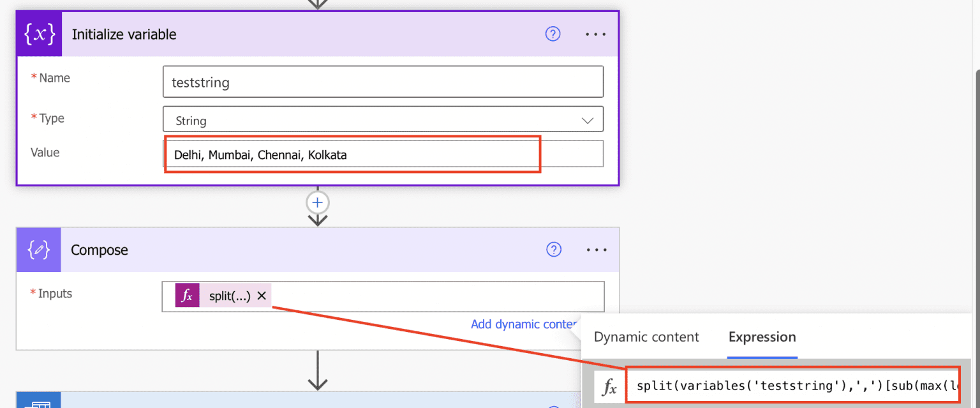The width and height of the screenshot is (980, 408).
Task: Open the Type dropdown showing String
Action: coord(383,119)
